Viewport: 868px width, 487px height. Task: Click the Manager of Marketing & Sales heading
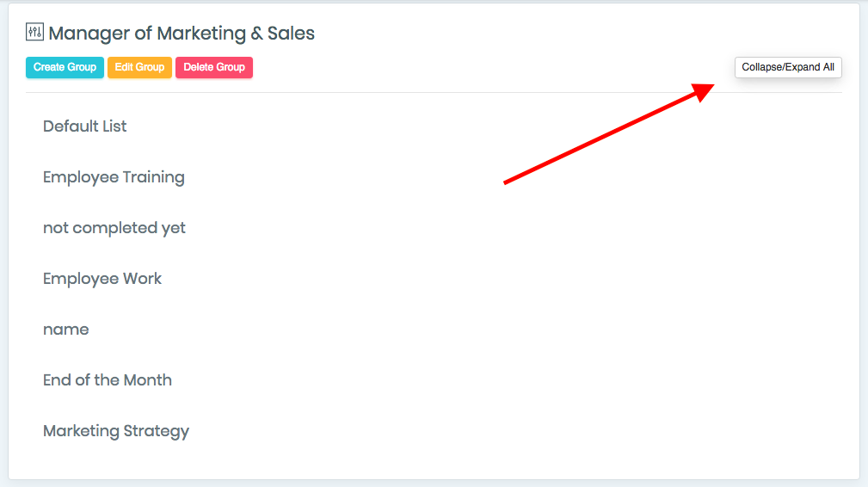click(182, 34)
